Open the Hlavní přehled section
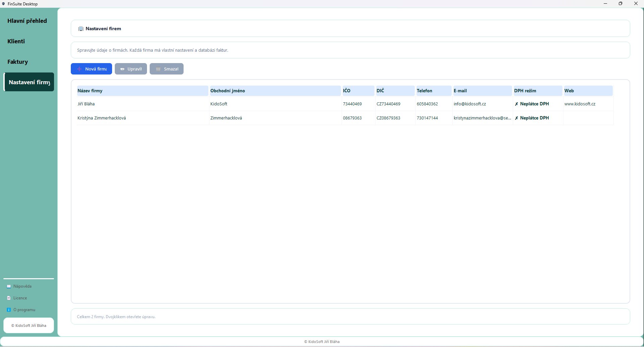644x347 pixels. click(x=27, y=21)
